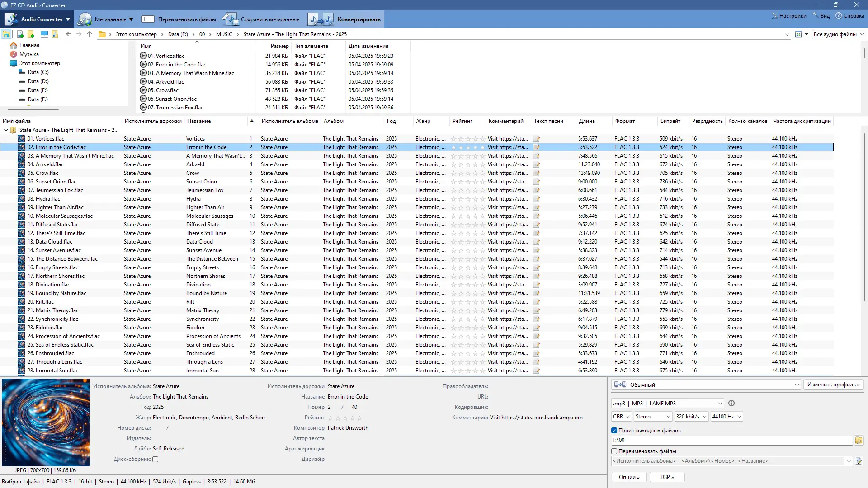This screenshot has height=488, width=868.
Task: Click the Сохранить метаданные toolbar icon
Action: coord(231,19)
